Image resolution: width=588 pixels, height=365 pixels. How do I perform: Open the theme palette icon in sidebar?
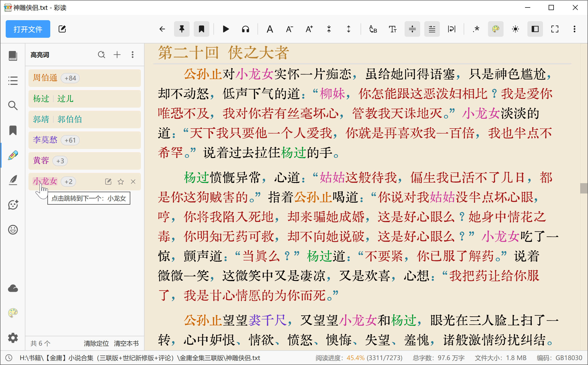[13, 313]
